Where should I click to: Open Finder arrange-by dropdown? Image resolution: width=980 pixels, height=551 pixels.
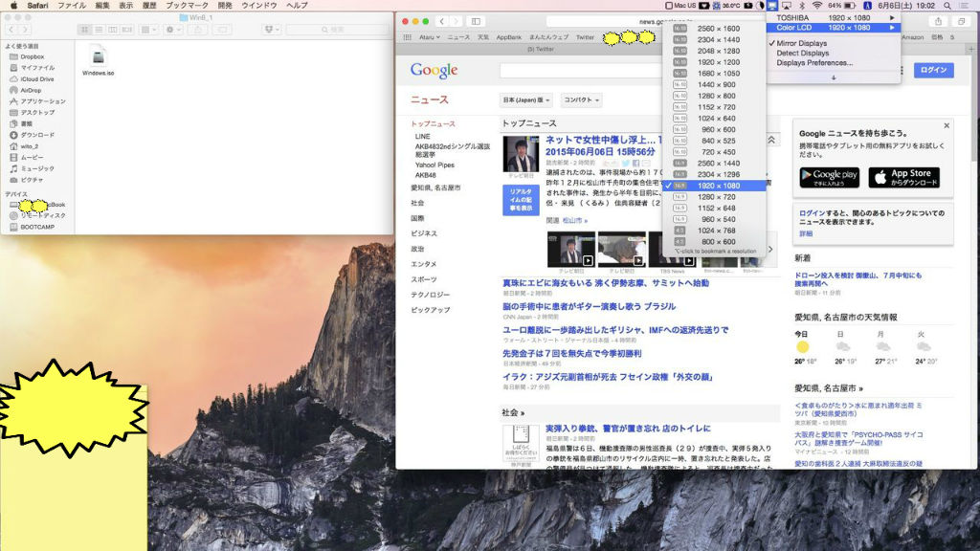(x=148, y=30)
